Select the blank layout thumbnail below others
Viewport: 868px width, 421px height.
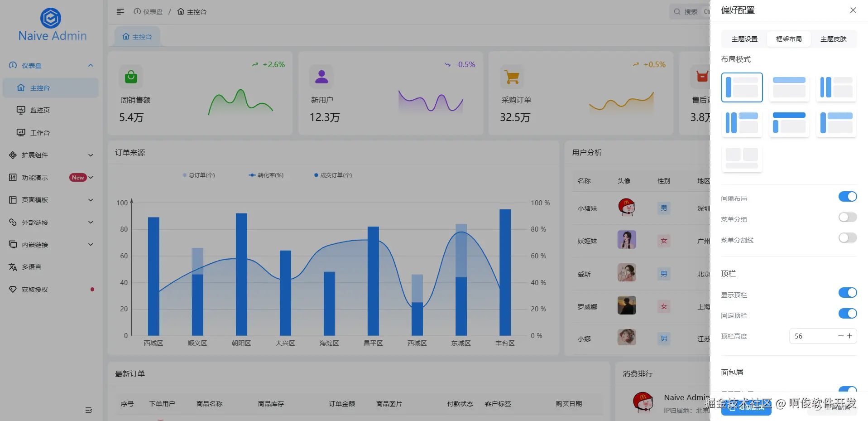742,159
